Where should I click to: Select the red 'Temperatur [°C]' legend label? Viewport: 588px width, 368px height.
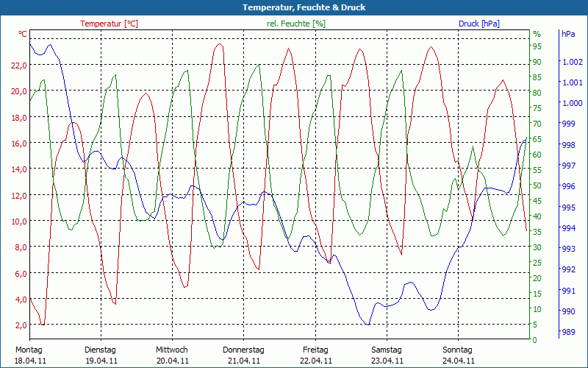(109, 24)
